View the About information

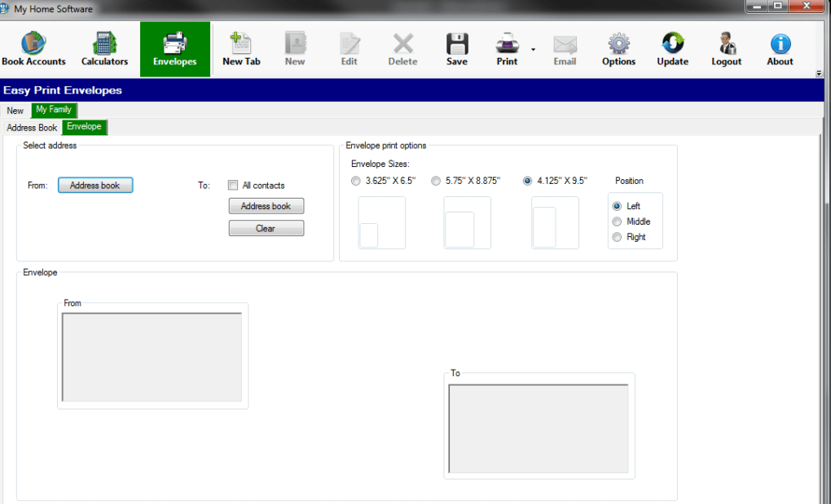779,49
